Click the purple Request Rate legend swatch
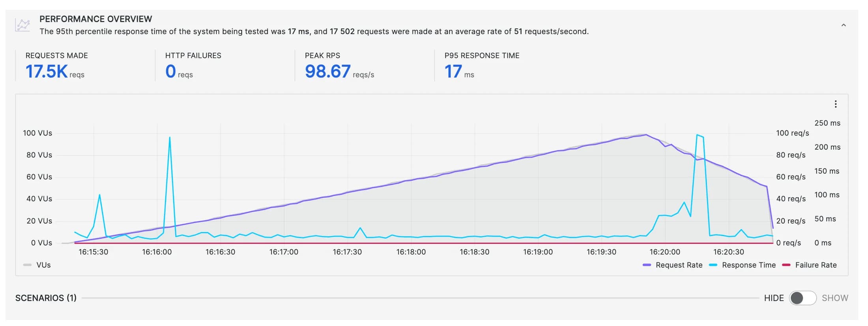The width and height of the screenshot is (868, 326). 647,265
